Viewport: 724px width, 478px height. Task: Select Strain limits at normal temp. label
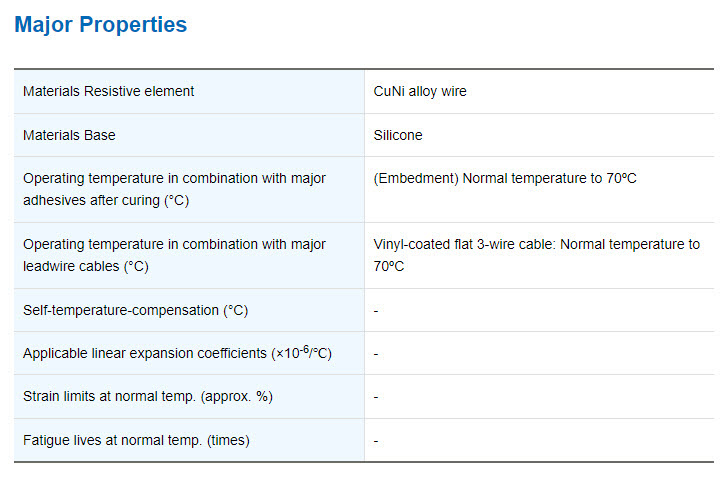click(x=148, y=397)
